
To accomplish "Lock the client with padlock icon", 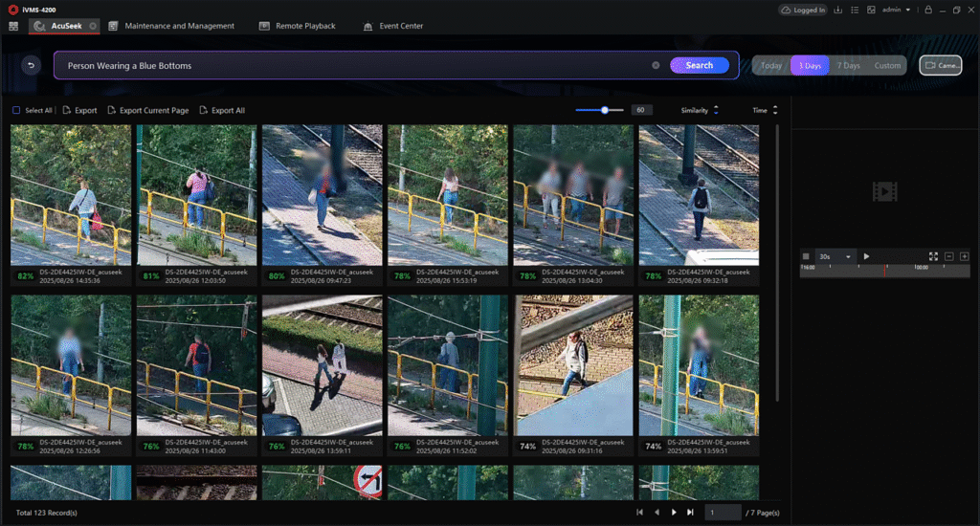I will (x=928, y=10).
